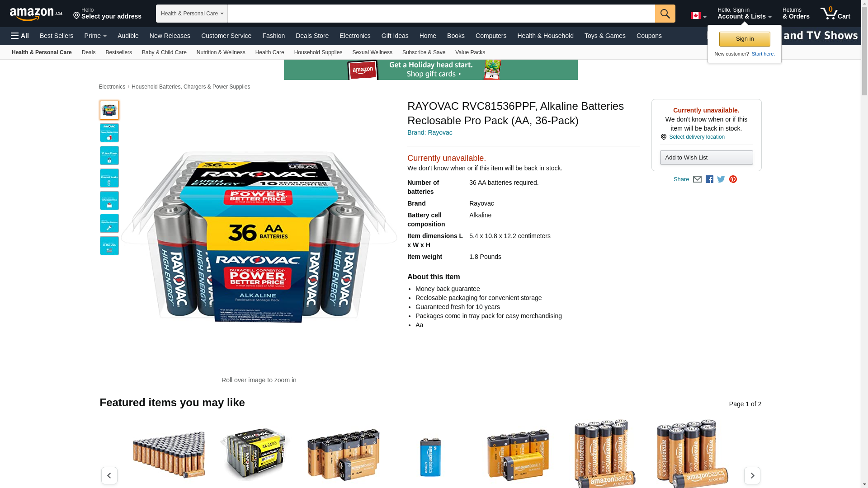
Task: Share product on Pinterest icon
Action: pos(733,179)
